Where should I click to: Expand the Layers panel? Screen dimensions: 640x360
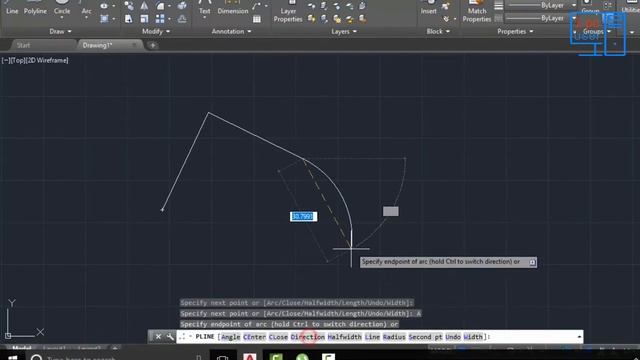[344, 31]
